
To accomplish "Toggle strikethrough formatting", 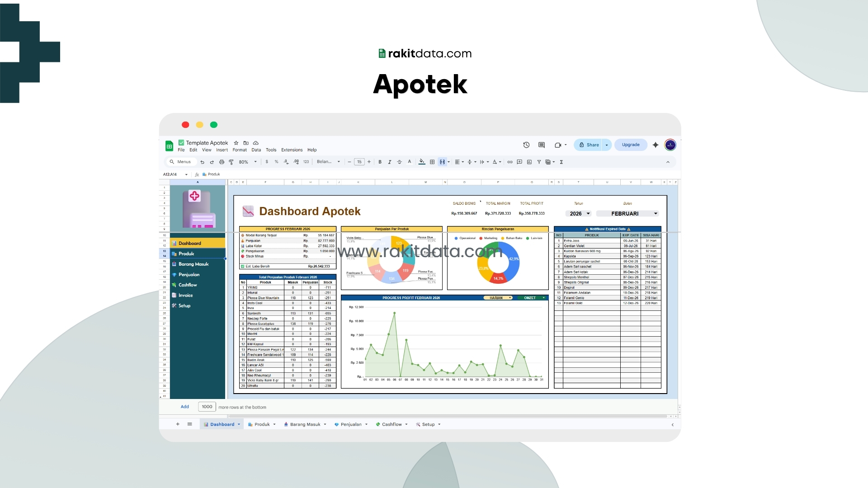I will coord(399,162).
